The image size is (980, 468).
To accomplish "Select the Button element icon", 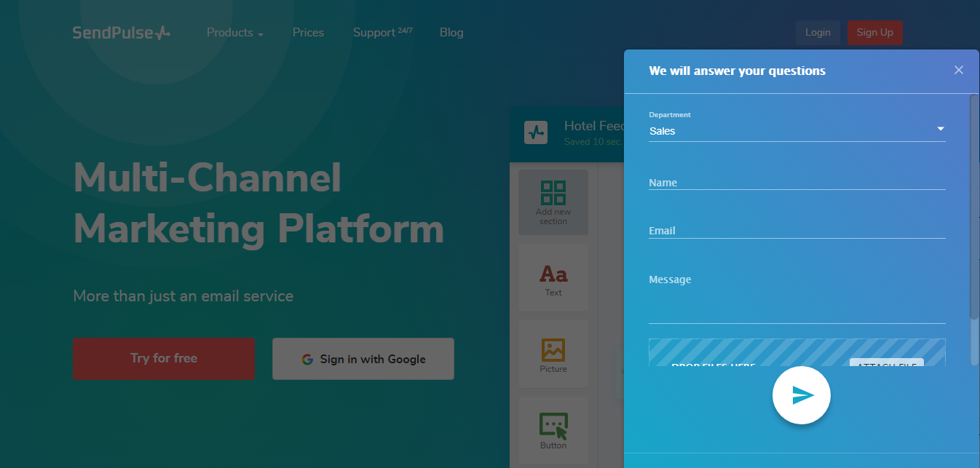I will pyautogui.click(x=553, y=426).
